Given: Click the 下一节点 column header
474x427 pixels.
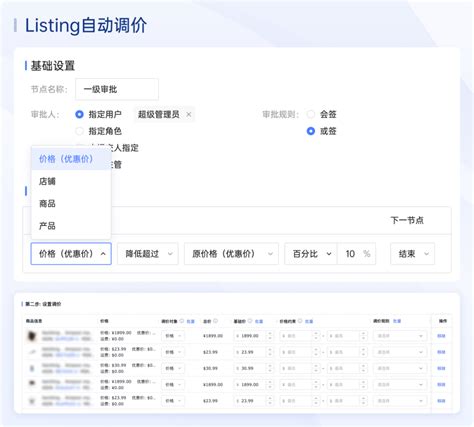Looking at the screenshot, I should [407, 220].
